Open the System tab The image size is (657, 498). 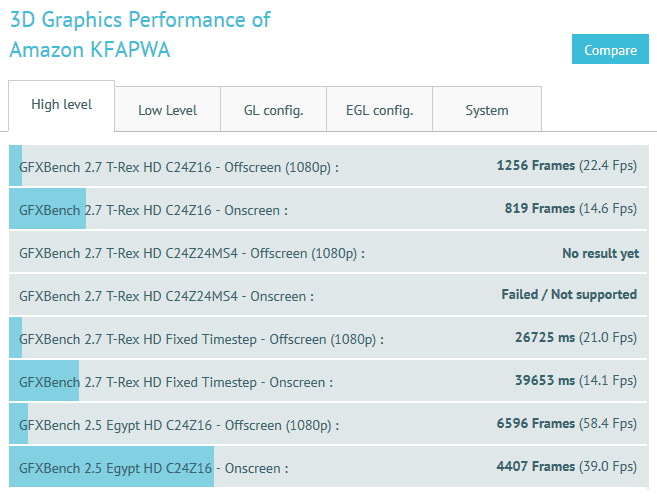coord(486,110)
